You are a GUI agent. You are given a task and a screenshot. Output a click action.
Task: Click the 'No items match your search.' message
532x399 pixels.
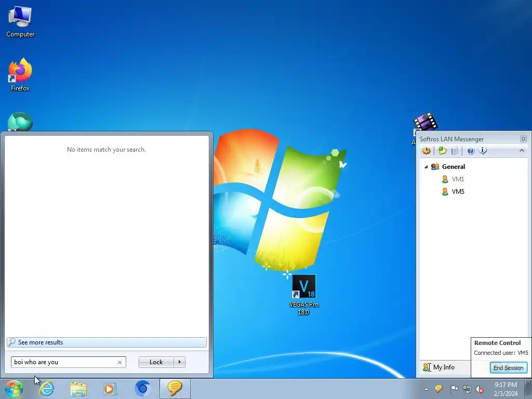coord(107,150)
